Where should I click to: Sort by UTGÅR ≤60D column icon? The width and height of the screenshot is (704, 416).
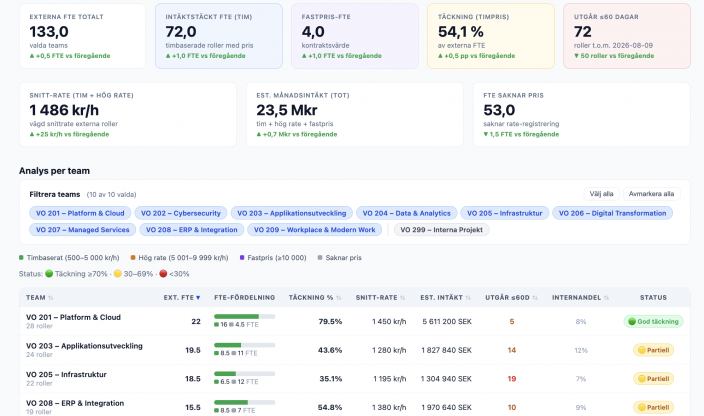[535, 298]
